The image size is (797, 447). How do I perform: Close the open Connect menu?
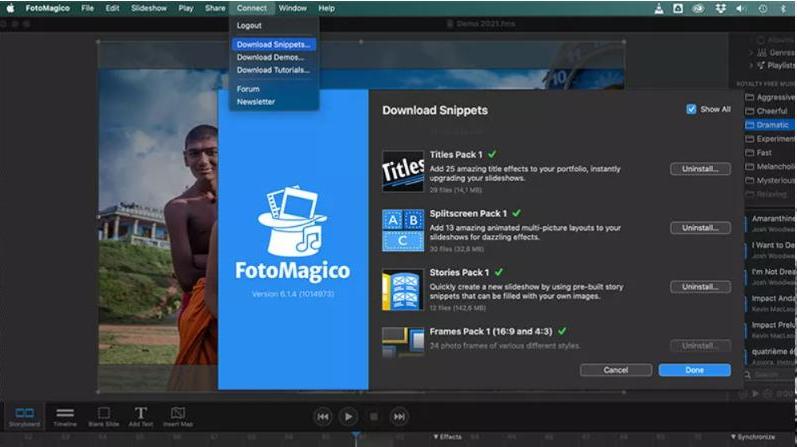click(x=252, y=8)
